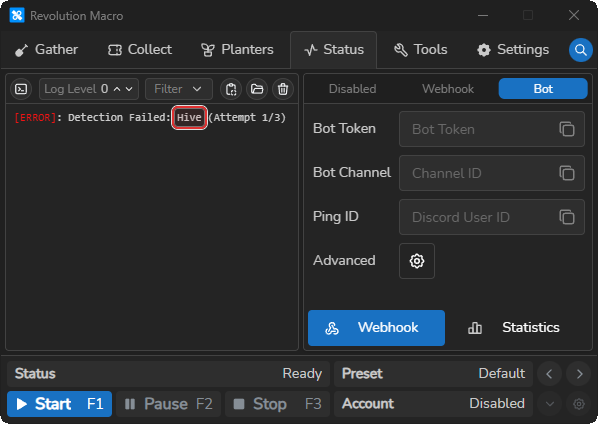This screenshot has height=424, width=598.
Task: Select the Bot mode option
Action: [543, 89]
